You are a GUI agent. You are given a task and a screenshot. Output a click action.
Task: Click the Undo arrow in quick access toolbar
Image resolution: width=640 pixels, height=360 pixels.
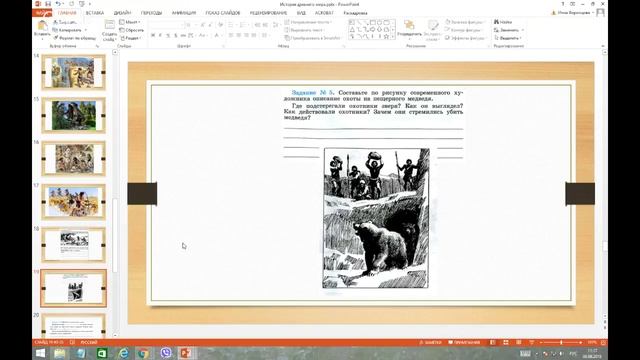[58, 4]
